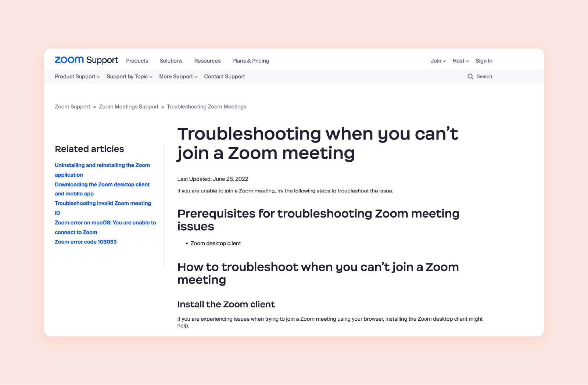This screenshot has height=385, width=588.
Task: Click the Zoom Support breadcrumb link
Action: (72, 107)
